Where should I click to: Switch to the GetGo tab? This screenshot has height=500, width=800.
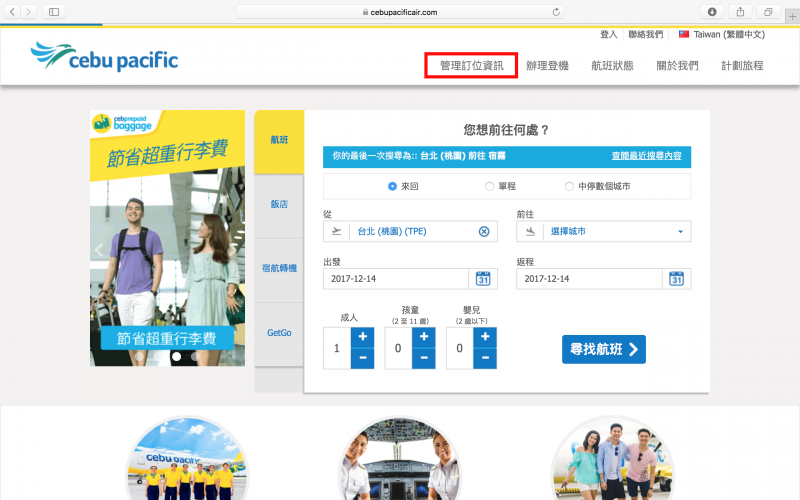(279, 333)
